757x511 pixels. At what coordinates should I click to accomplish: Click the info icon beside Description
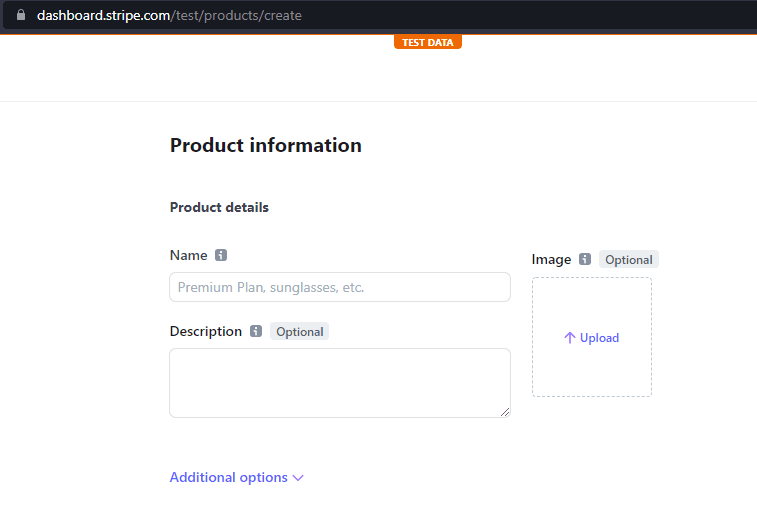[256, 332]
